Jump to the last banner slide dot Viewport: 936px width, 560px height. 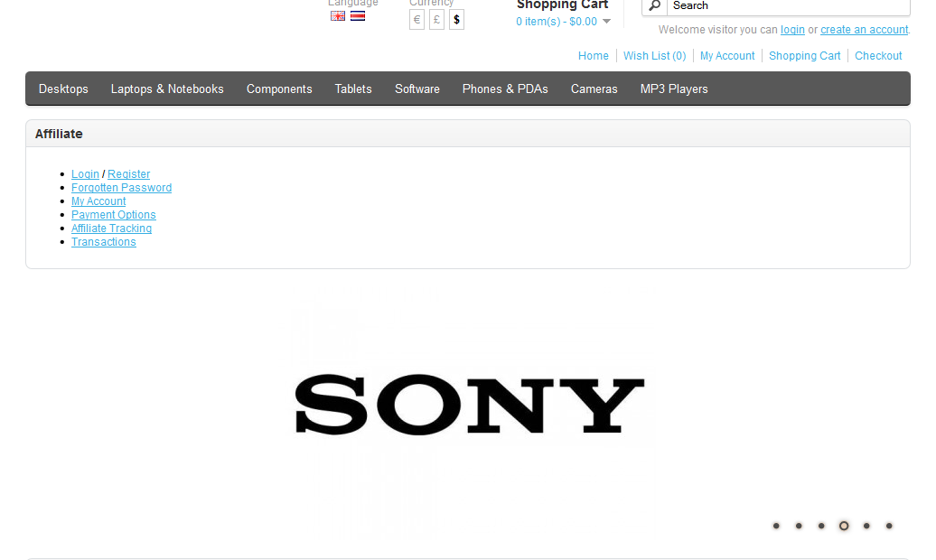889,526
